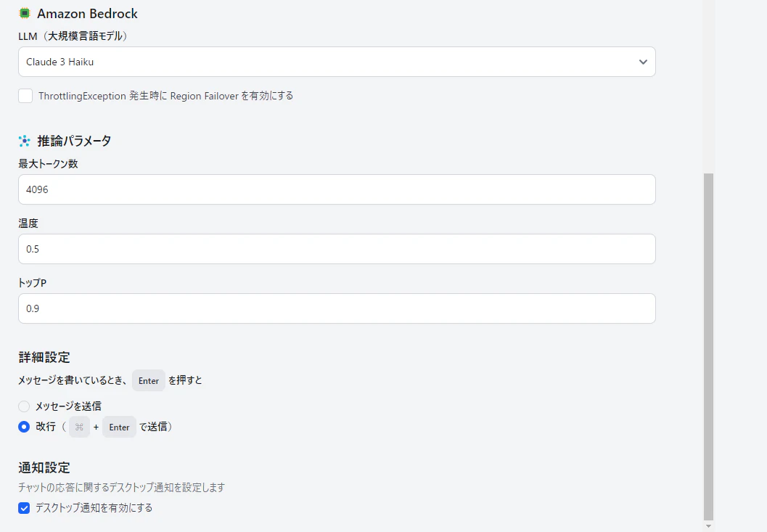This screenshot has height=532, width=767.
Task: Click the 温度 input field with 0.5
Action: [337, 249]
